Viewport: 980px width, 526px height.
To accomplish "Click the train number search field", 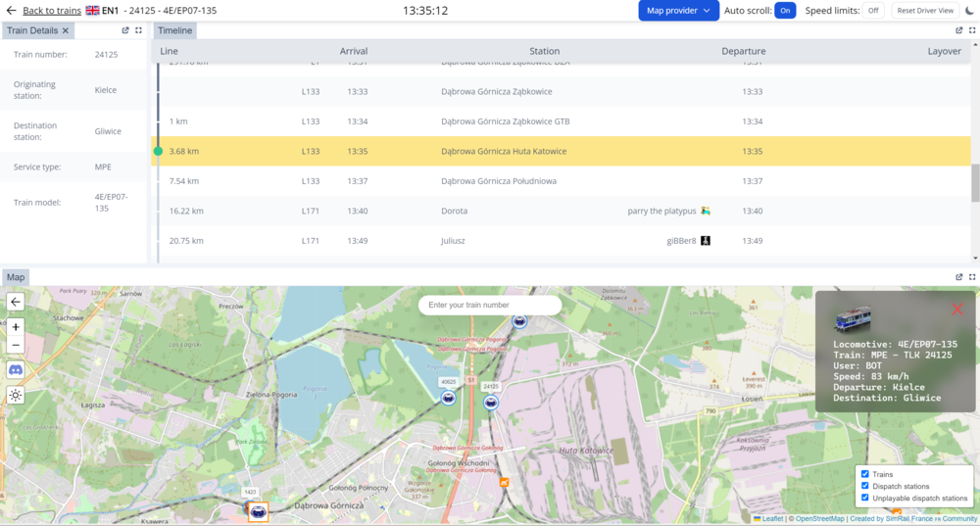I will coord(490,306).
